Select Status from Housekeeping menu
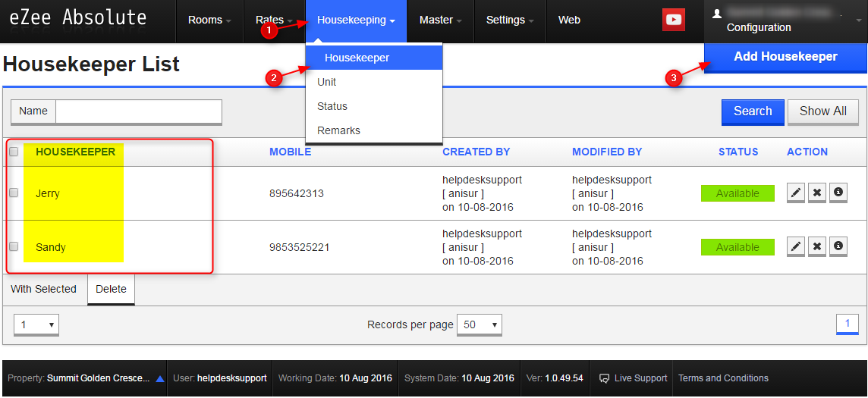This screenshot has width=868, height=398. tap(373, 106)
